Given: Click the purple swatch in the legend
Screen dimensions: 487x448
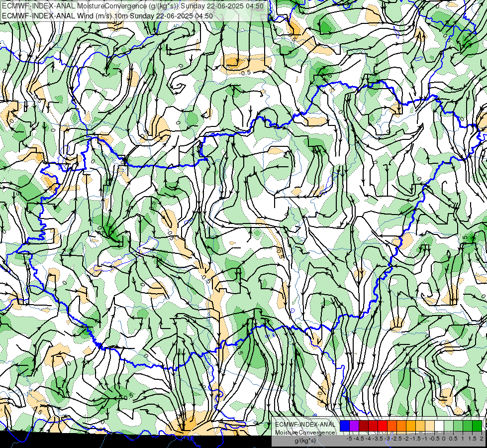Looking at the screenshot, I should point(354,426).
